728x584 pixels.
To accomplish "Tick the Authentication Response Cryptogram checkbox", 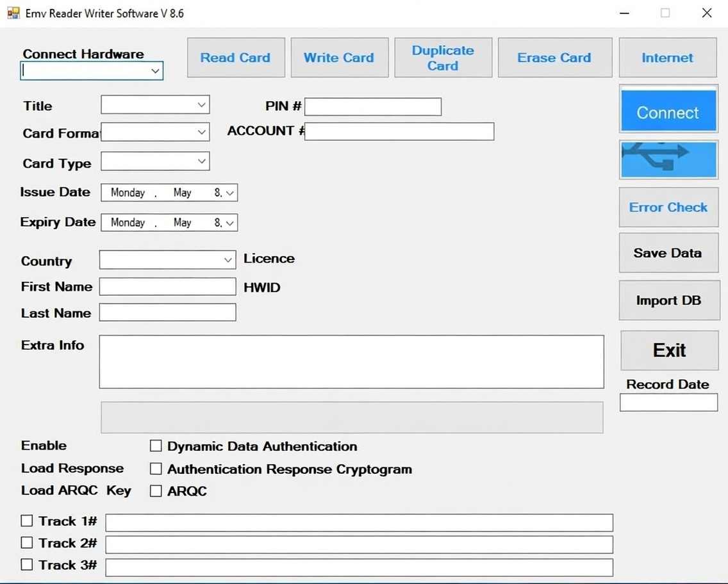I will (156, 469).
